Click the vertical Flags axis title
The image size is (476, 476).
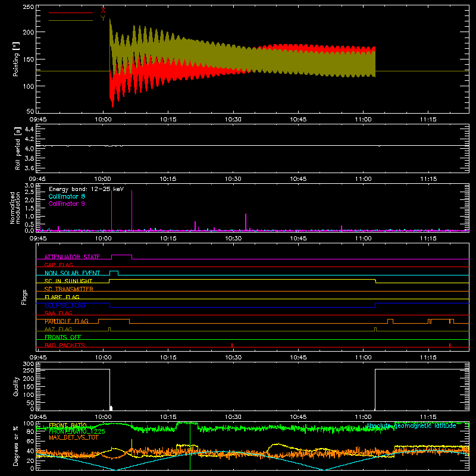point(24,297)
